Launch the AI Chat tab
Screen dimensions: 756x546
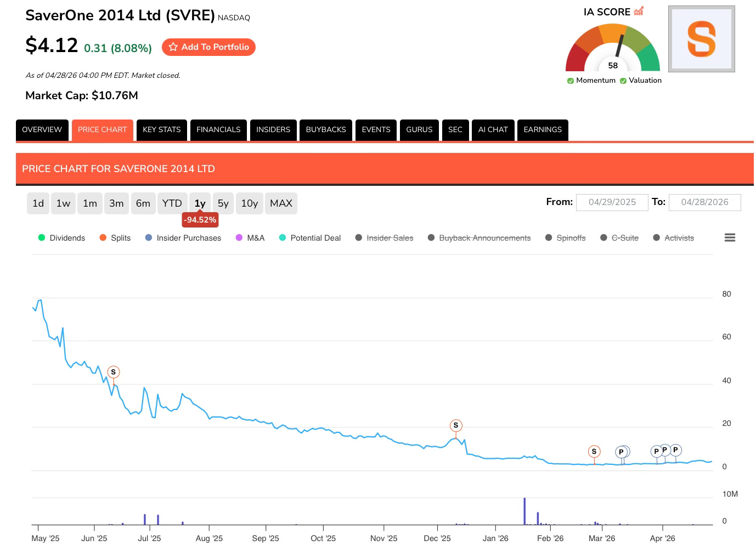[x=493, y=130]
